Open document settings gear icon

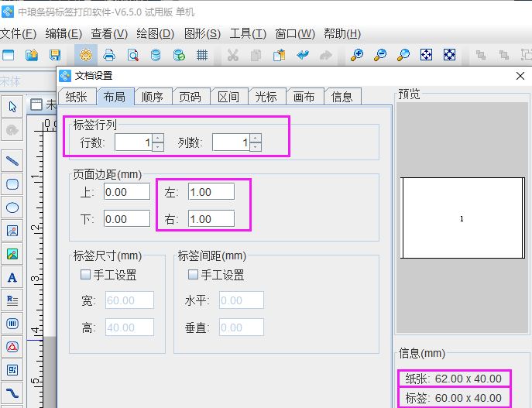(x=86, y=55)
